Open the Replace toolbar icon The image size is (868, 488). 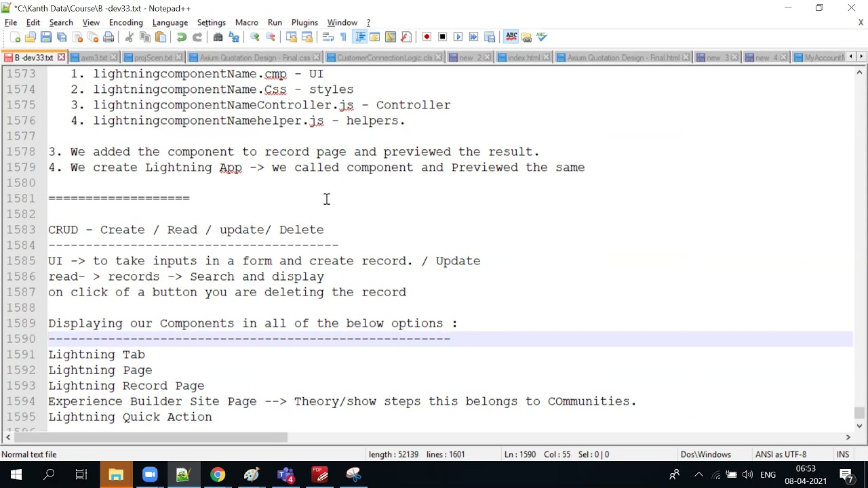233,37
